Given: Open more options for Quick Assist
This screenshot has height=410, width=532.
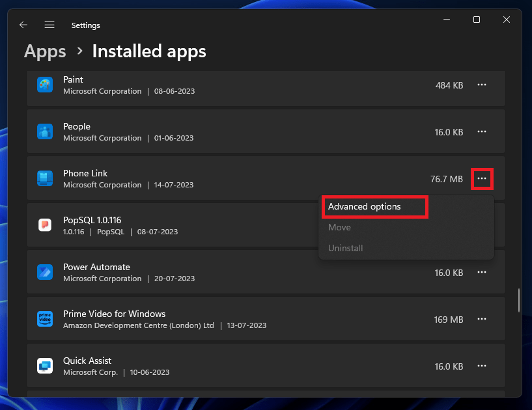Looking at the screenshot, I should 482,366.
